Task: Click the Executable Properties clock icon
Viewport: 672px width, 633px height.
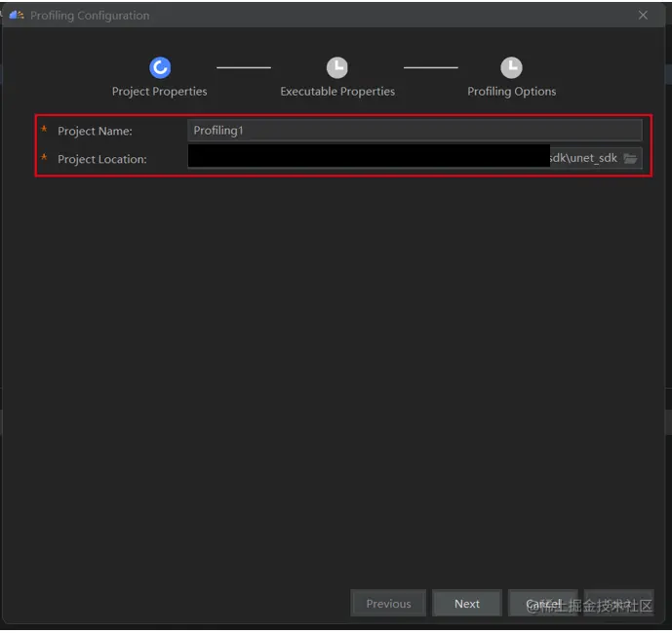Action: click(x=337, y=67)
